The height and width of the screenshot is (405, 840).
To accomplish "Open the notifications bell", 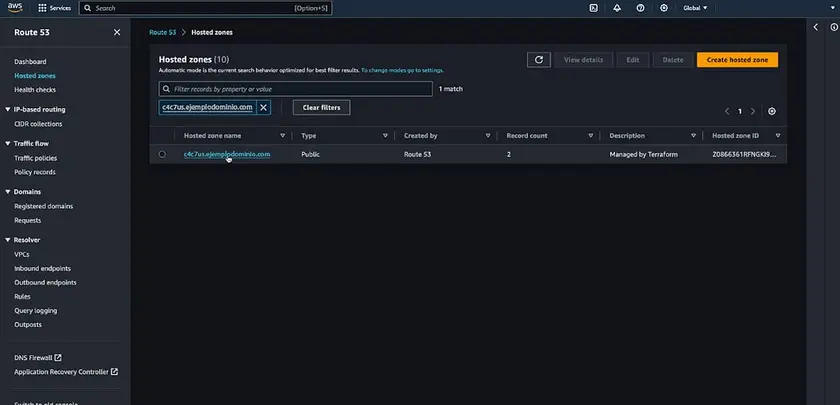I will (x=617, y=8).
